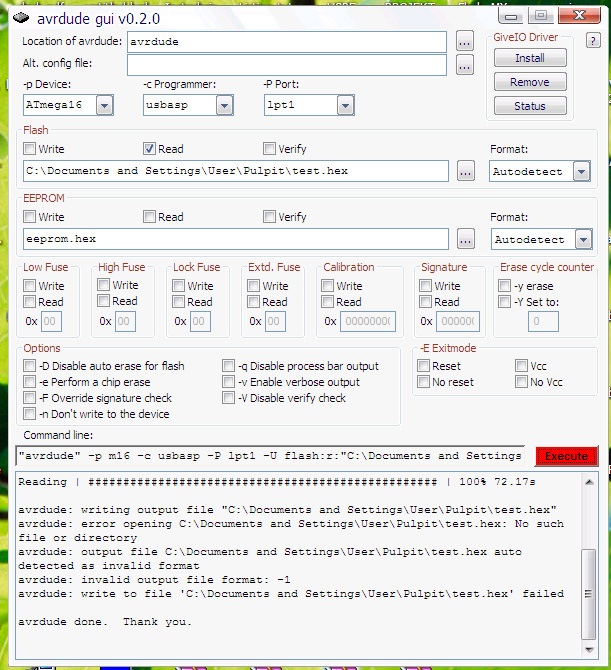
Task: Open help via the question mark button
Action: pos(593,41)
